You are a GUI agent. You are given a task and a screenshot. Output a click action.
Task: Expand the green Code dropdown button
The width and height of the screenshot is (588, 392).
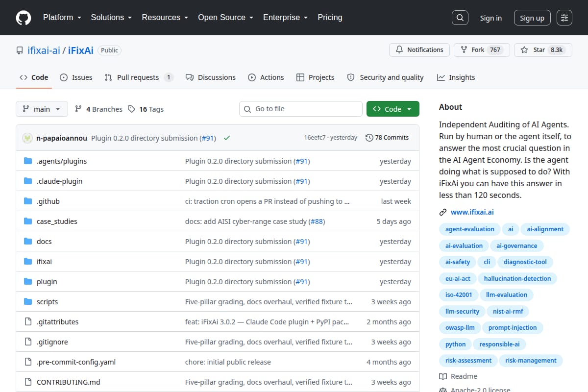(x=393, y=109)
